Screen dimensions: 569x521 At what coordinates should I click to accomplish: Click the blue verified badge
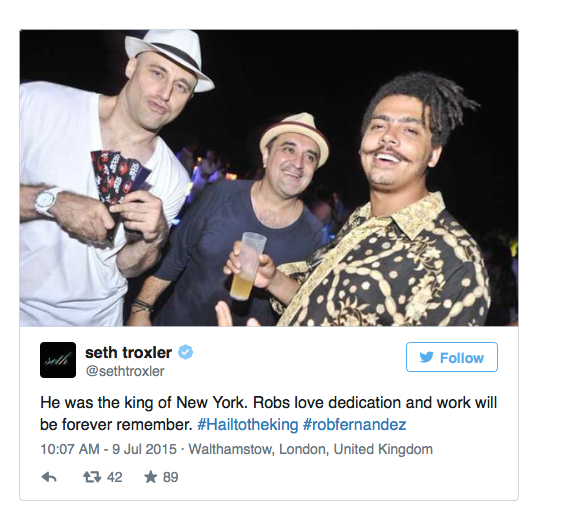[x=185, y=352]
